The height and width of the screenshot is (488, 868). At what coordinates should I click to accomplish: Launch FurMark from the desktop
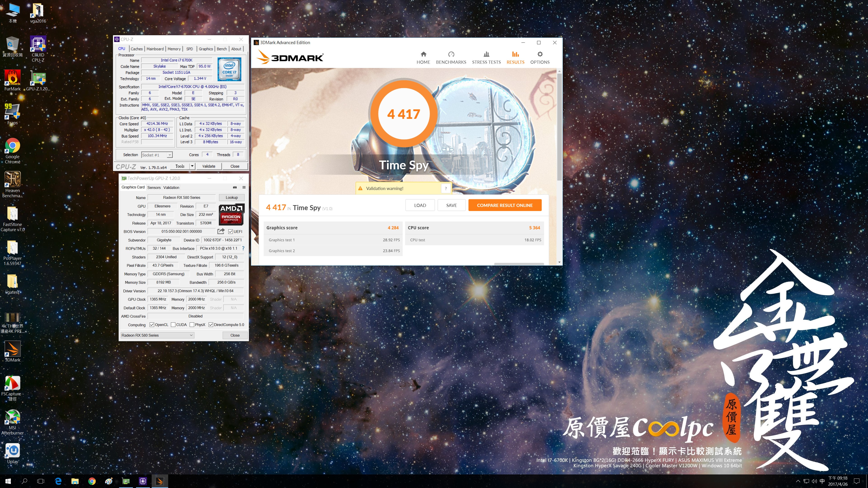12,80
